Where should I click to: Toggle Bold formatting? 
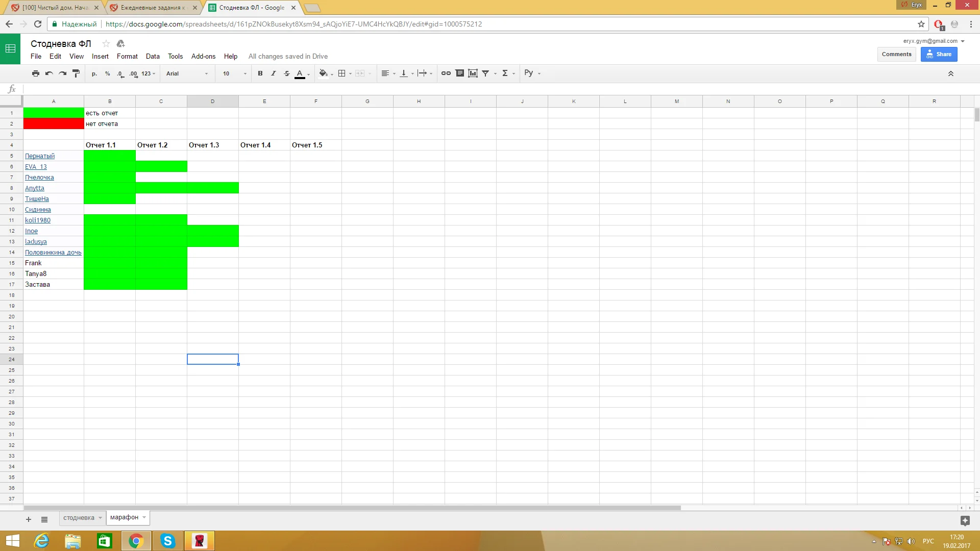260,73
